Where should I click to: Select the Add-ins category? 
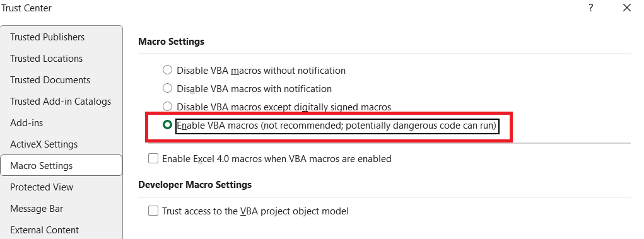pyautogui.click(x=61, y=123)
